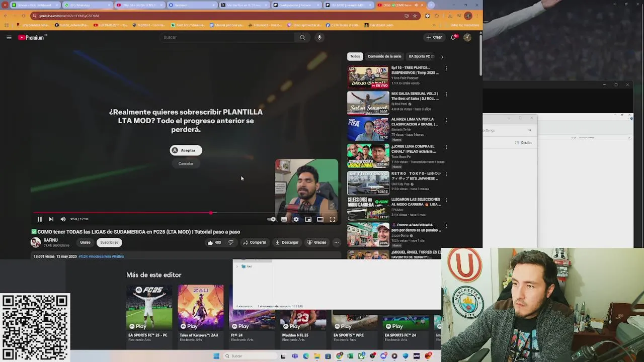Mute the video volume speaker icon
The height and width of the screenshot is (362, 644).
63,219
